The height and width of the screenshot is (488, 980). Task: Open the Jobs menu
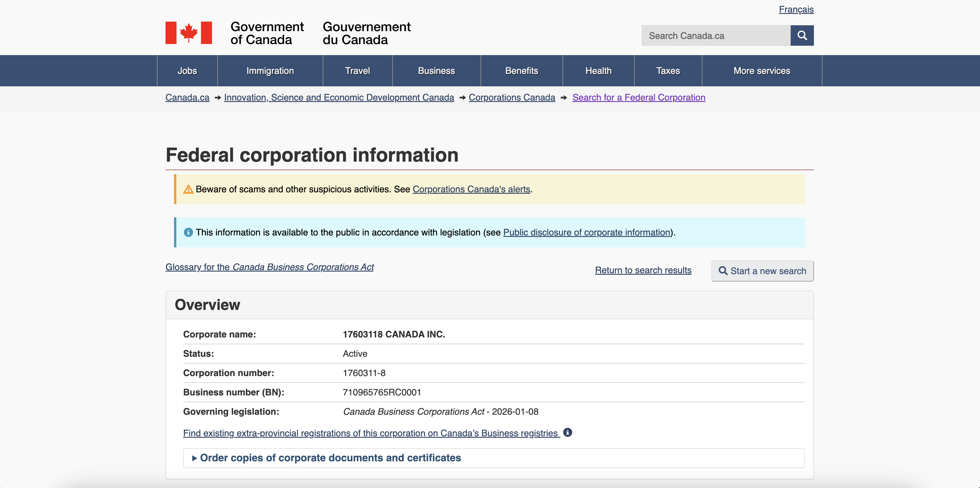(187, 71)
